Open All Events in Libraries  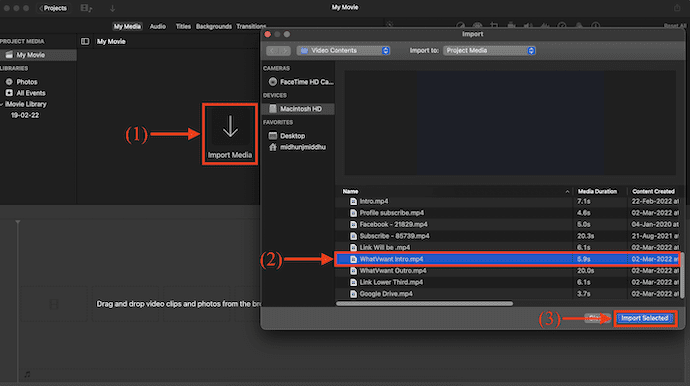pyautogui.click(x=30, y=93)
